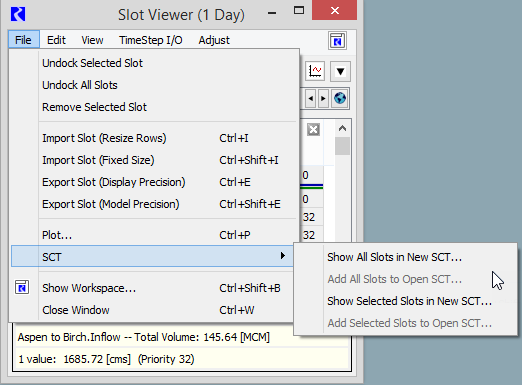Click the globe icon in the toolbar
The width and height of the screenshot is (522, 385).
point(340,98)
